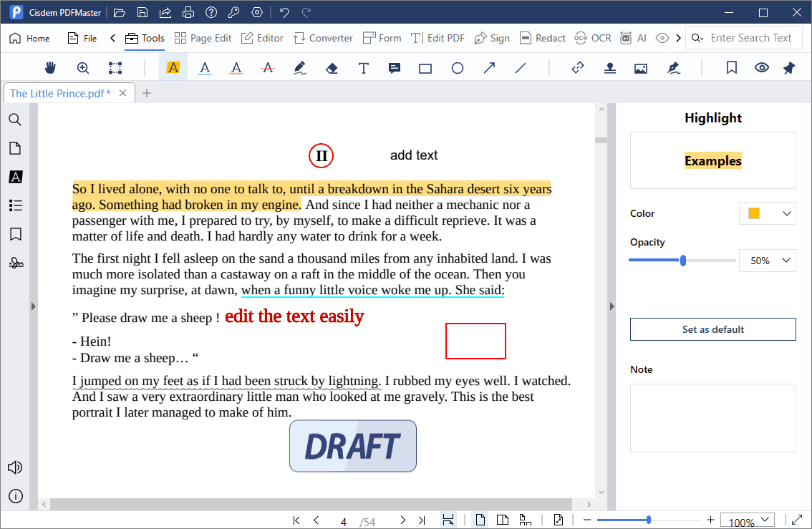The image size is (812, 529).
Task: Open the Sign tab
Action: click(492, 39)
